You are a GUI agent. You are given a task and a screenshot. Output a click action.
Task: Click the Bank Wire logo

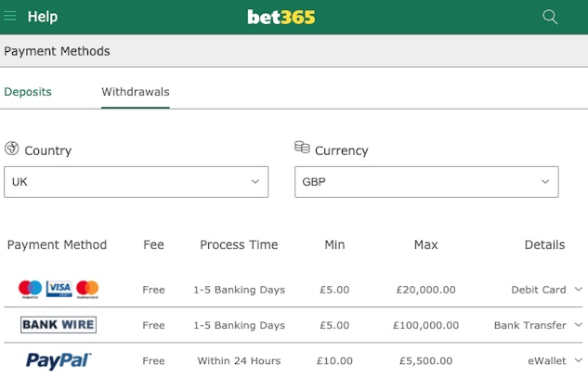59,325
